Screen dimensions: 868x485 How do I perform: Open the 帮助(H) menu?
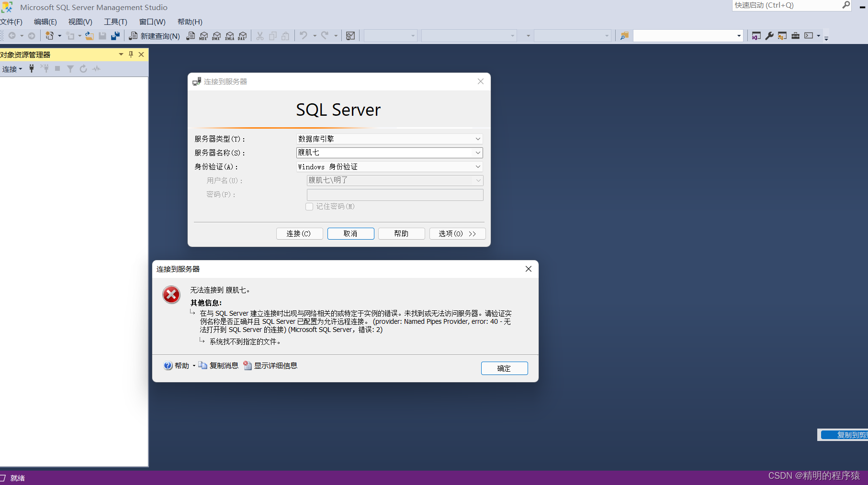pos(190,22)
